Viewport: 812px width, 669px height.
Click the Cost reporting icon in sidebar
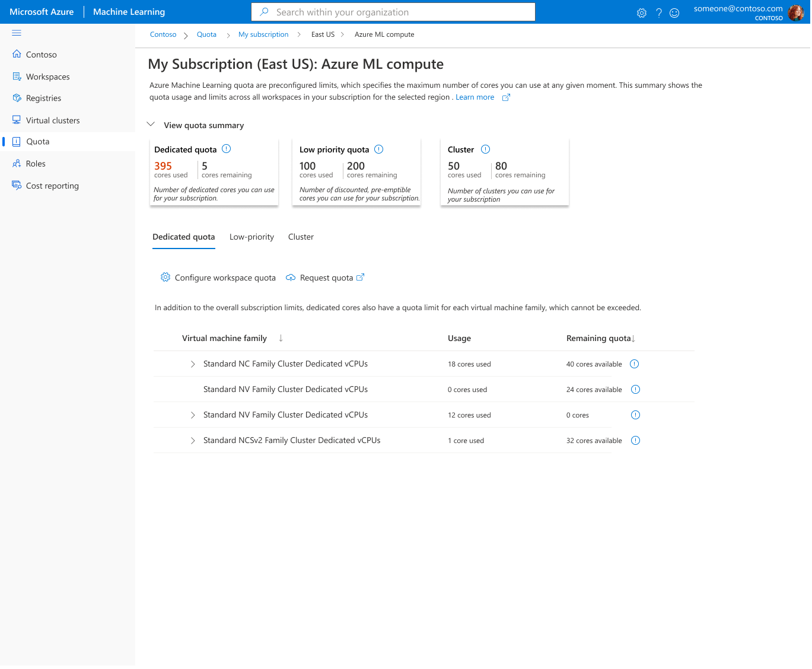click(17, 186)
